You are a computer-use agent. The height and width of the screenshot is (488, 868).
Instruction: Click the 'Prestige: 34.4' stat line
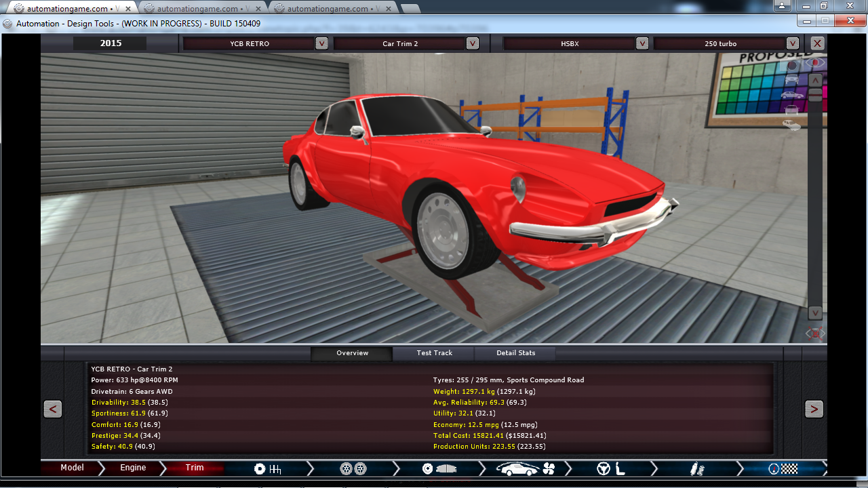pyautogui.click(x=125, y=435)
